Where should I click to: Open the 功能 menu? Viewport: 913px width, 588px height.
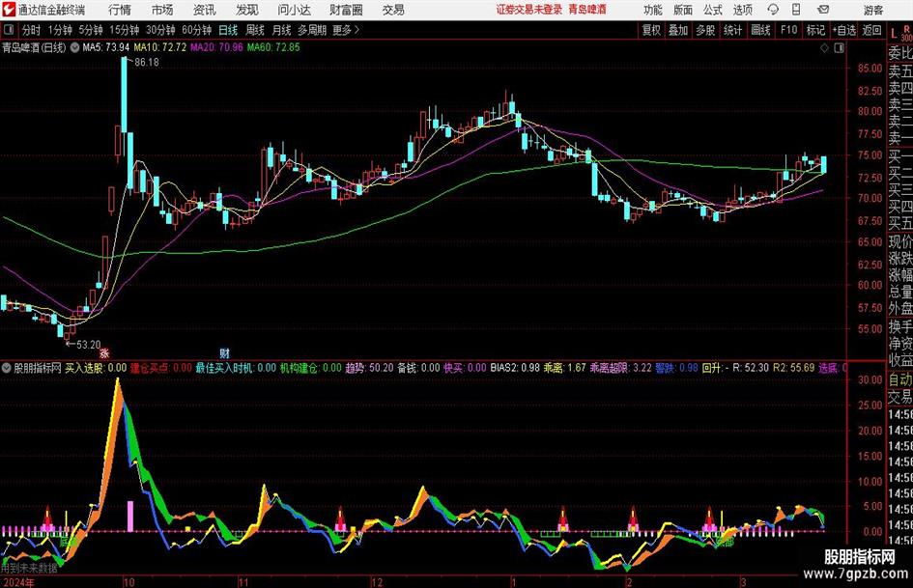click(653, 10)
